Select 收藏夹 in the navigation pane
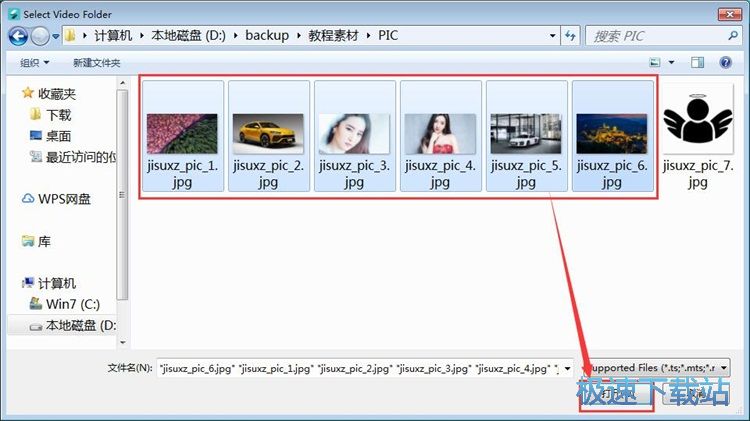750x421 pixels. tap(57, 94)
